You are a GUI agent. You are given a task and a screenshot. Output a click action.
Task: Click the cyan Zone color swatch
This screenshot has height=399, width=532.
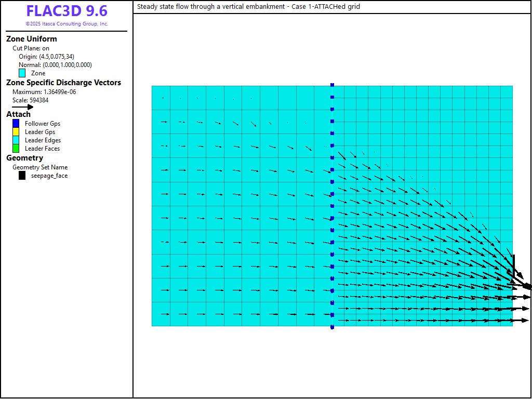[x=22, y=73]
